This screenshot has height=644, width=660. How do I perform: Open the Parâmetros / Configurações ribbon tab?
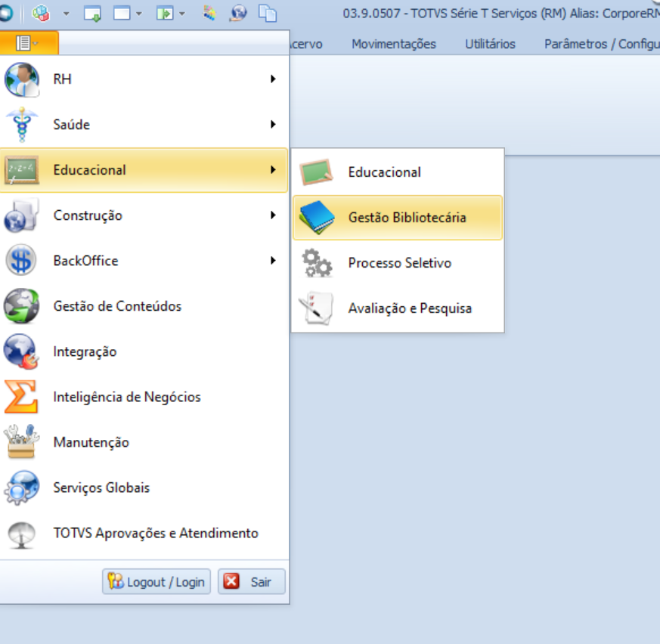[602, 44]
